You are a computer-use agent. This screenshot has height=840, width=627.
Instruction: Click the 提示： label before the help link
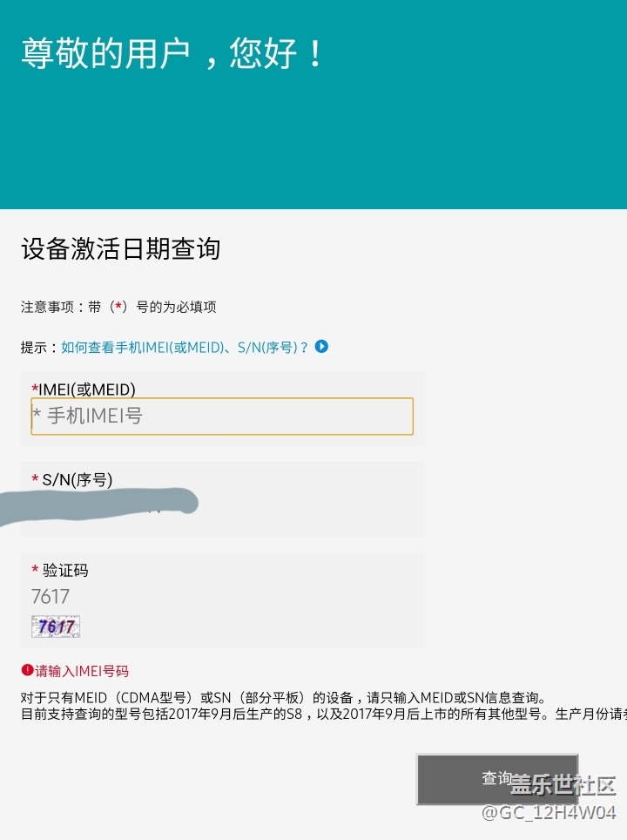tap(40, 347)
